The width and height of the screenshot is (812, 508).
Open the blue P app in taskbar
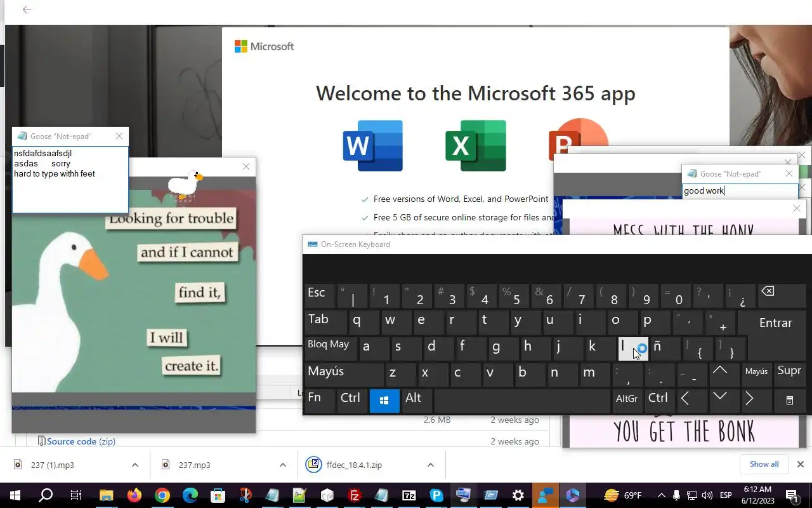coord(436,495)
